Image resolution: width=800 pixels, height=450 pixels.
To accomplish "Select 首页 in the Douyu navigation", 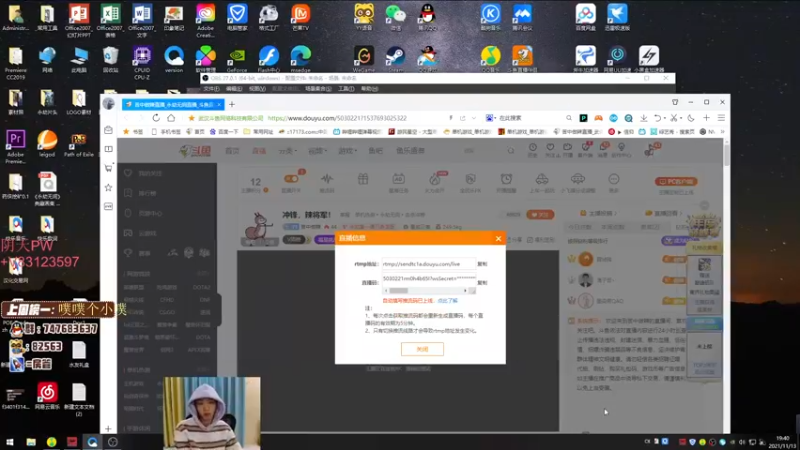I will 233,151.
